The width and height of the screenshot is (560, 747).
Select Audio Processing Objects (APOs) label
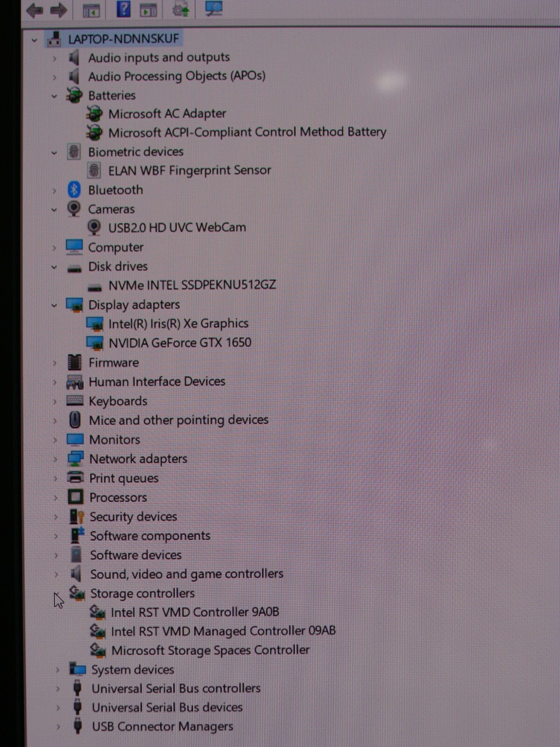177,76
